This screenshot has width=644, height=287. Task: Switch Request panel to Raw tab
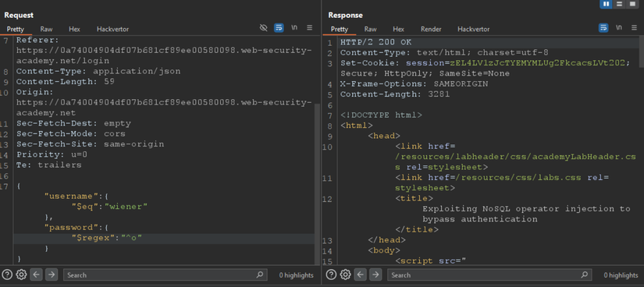pyautogui.click(x=46, y=29)
